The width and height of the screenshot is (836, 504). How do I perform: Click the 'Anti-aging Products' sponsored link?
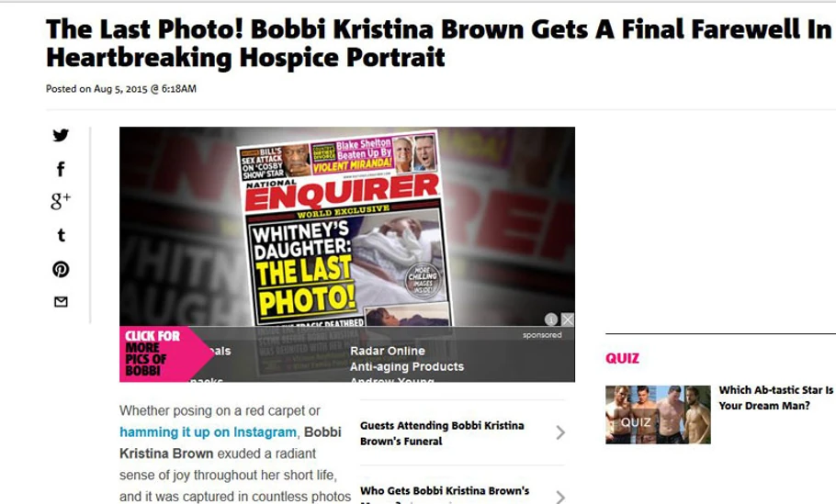coord(407,366)
